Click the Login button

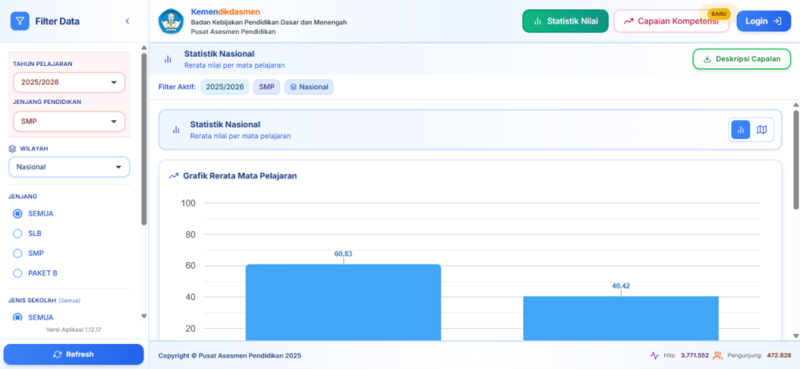pos(763,21)
